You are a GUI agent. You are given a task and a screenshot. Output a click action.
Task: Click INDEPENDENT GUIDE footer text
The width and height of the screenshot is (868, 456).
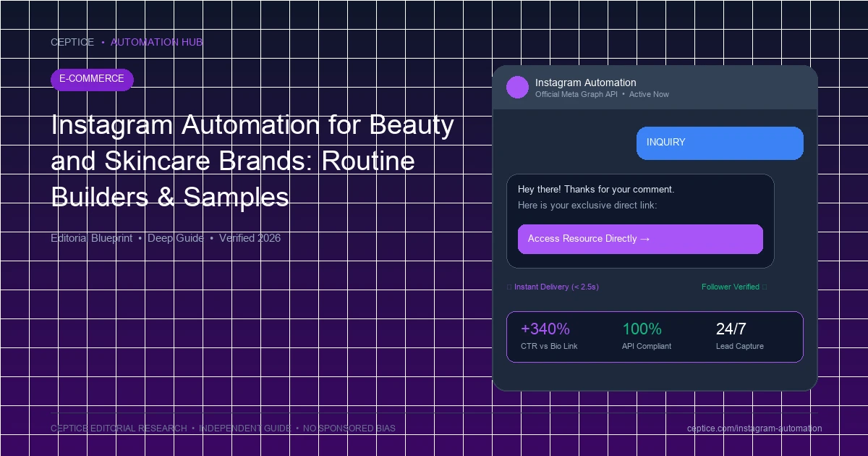tap(245, 428)
